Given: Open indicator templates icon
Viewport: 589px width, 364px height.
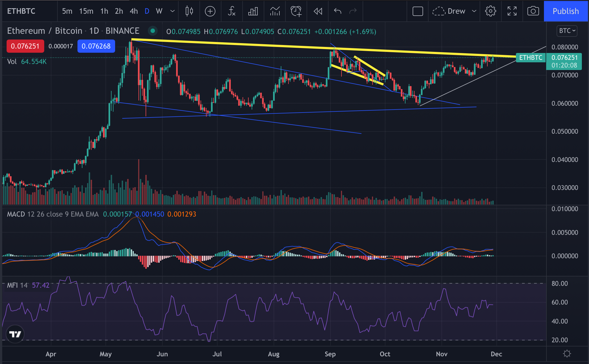Looking at the screenshot, I should (x=275, y=11).
